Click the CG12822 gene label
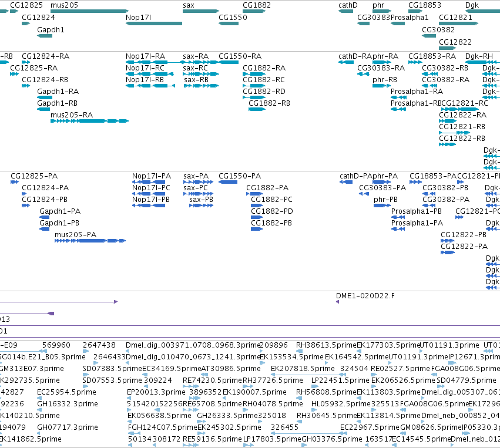Screen dimensions: 500x448 click(x=455, y=42)
